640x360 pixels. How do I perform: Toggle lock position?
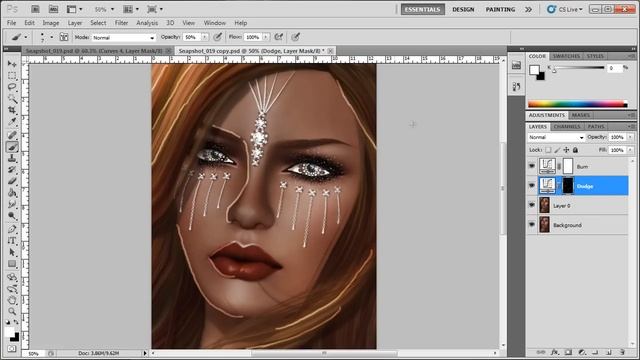point(566,150)
